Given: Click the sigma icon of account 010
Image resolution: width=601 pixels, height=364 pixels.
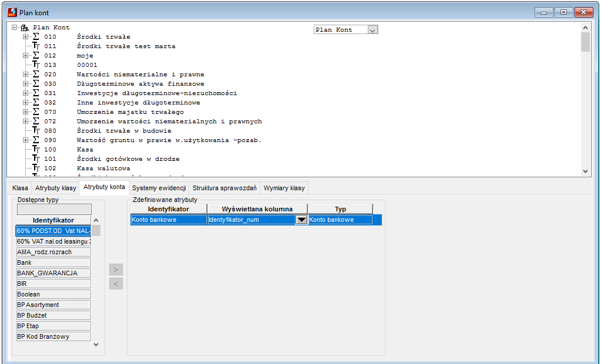Looking at the screenshot, I should click(x=36, y=37).
